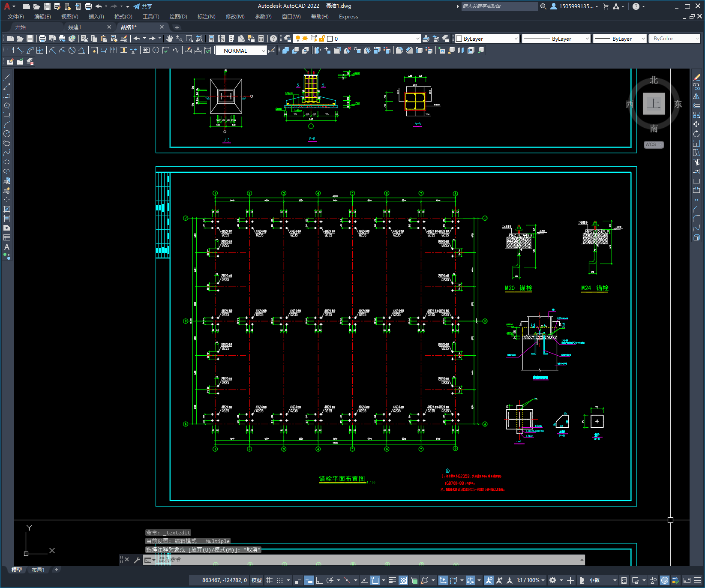Select the Linear dimension tool
Screen dimensions: 705x588
tap(11, 50)
